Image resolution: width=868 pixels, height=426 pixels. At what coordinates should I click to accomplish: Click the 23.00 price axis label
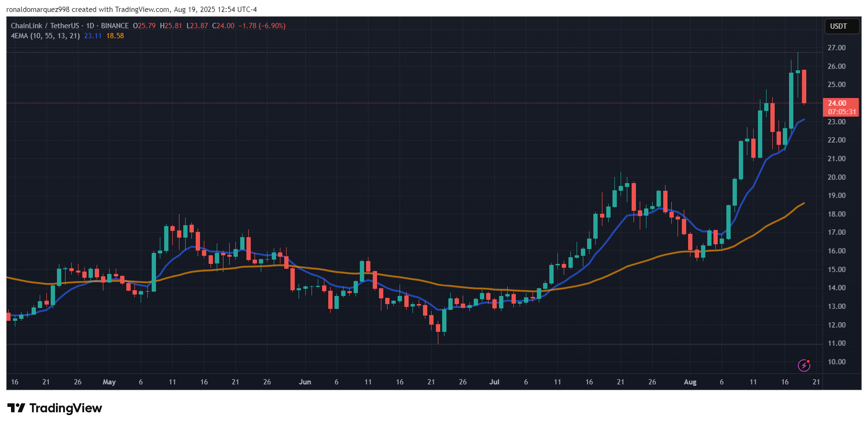836,122
